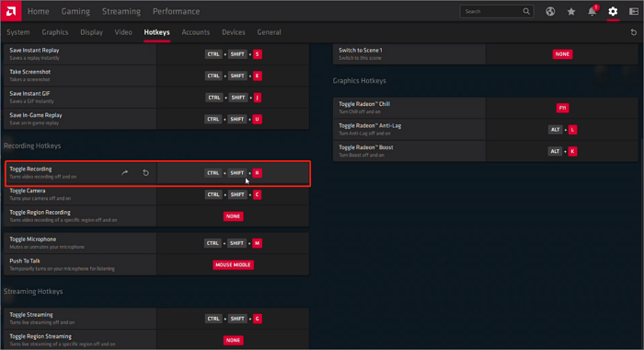This screenshot has height=350, width=644.
Task: Open the Streaming menu
Action: coord(121,12)
